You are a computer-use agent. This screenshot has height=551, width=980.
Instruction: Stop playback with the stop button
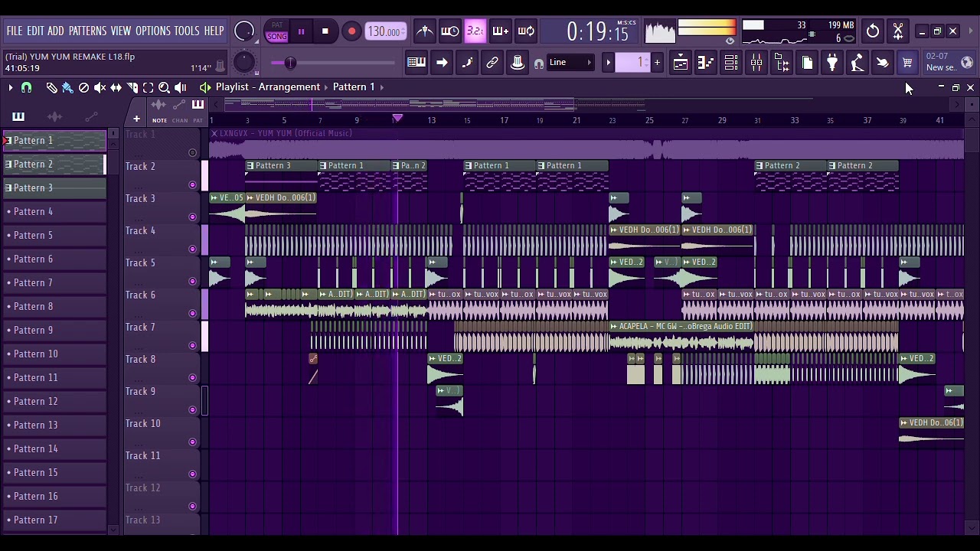coord(325,32)
